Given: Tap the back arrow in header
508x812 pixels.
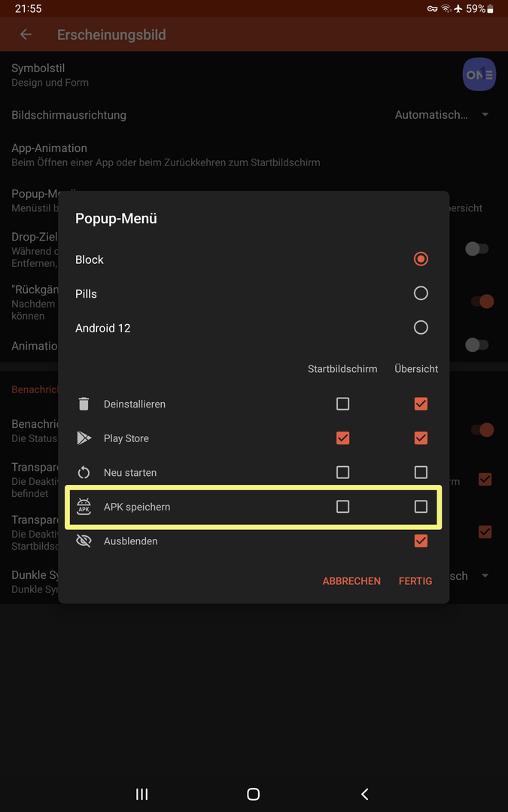Looking at the screenshot, I should coord(26,35).
